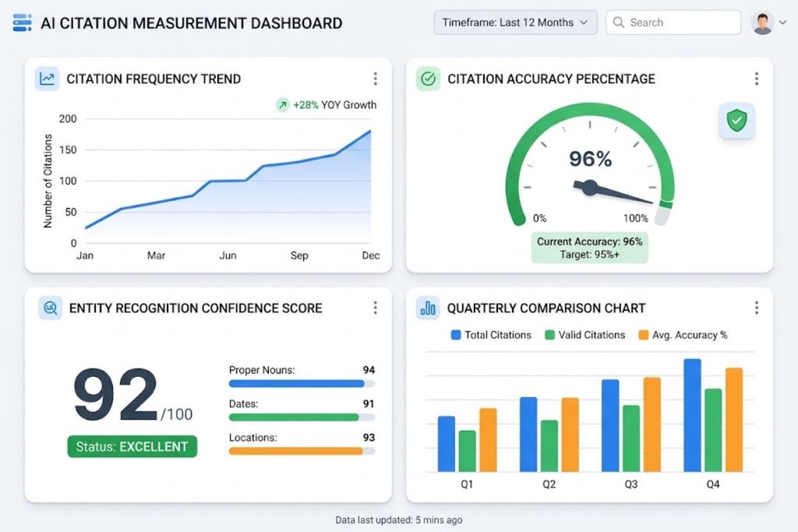Click the Locations value 93
Image resolution: width=798 pixels, height=532 pixels.
tap(369, 438)
